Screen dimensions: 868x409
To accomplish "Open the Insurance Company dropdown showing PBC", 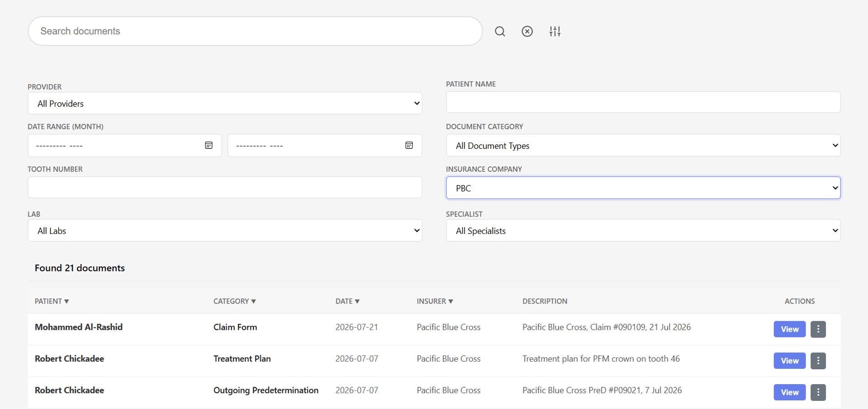I will [x=643, y=188].
